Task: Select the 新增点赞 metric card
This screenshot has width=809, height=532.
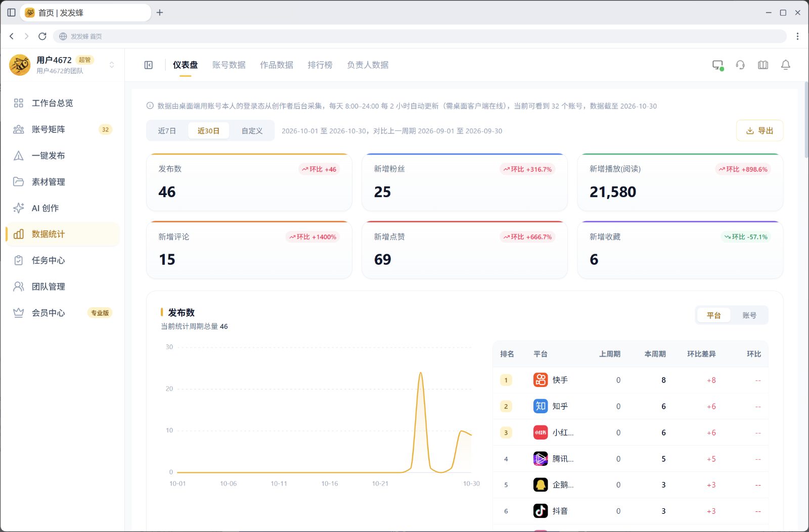Action: (465, 250)
